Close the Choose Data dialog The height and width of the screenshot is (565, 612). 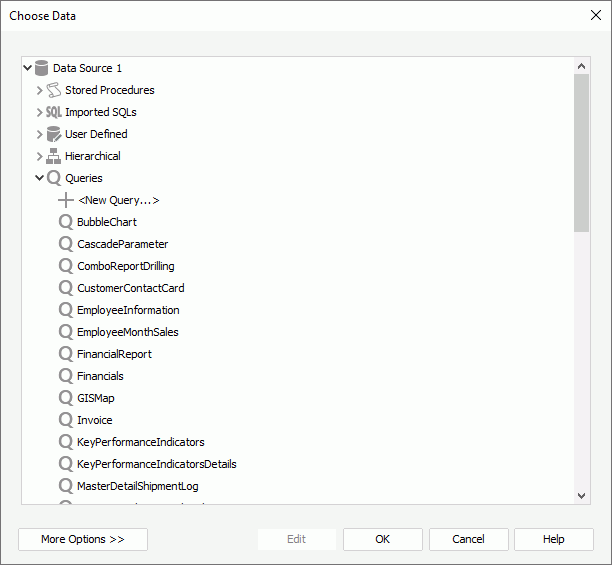(x=596, y=15)
